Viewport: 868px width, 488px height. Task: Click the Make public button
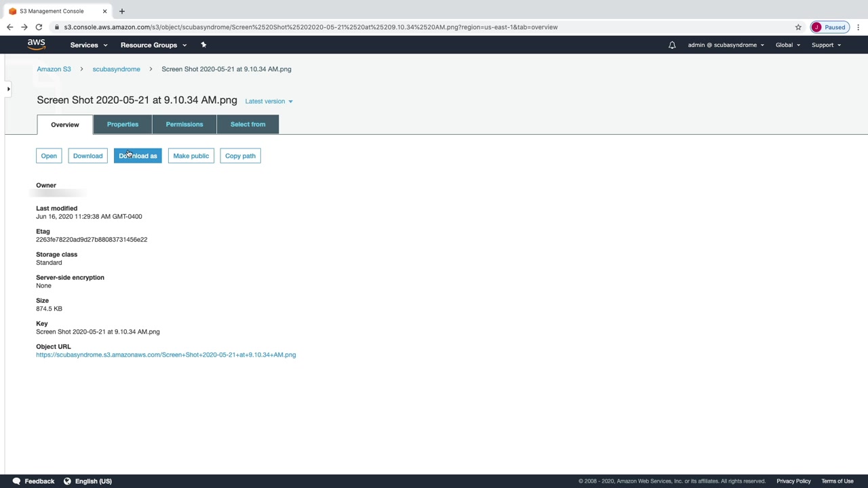pyautogui.click(x=191, y=156)
